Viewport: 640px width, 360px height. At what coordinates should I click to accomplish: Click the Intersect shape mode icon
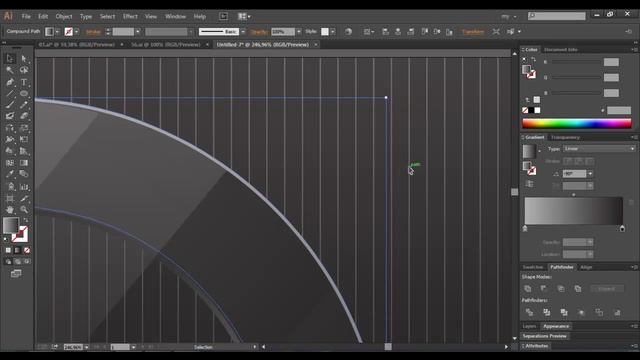(561, 289)
